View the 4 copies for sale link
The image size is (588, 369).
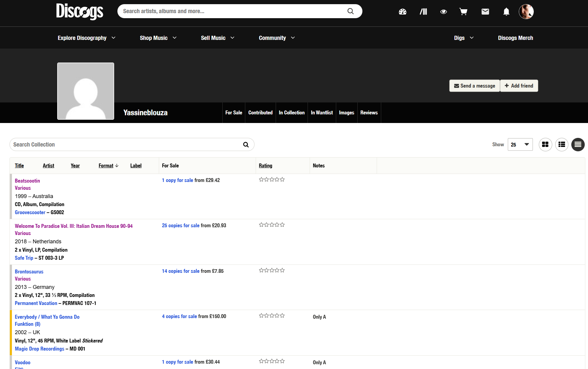(x=179, y=316)
